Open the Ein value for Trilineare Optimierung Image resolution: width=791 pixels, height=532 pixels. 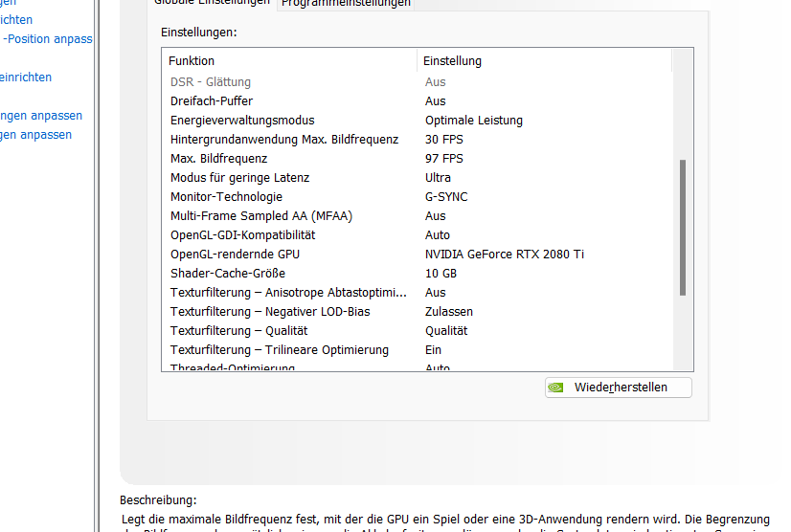point(434,350)
